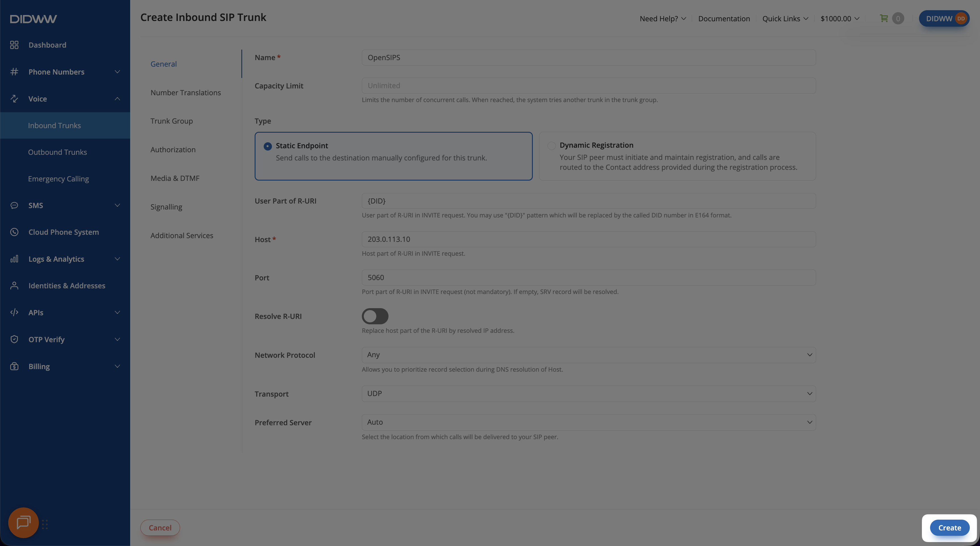The height and width of the screenshot is (546, 980).
Task: Open the shopping cart icon
Action: (x=884, y=18)
